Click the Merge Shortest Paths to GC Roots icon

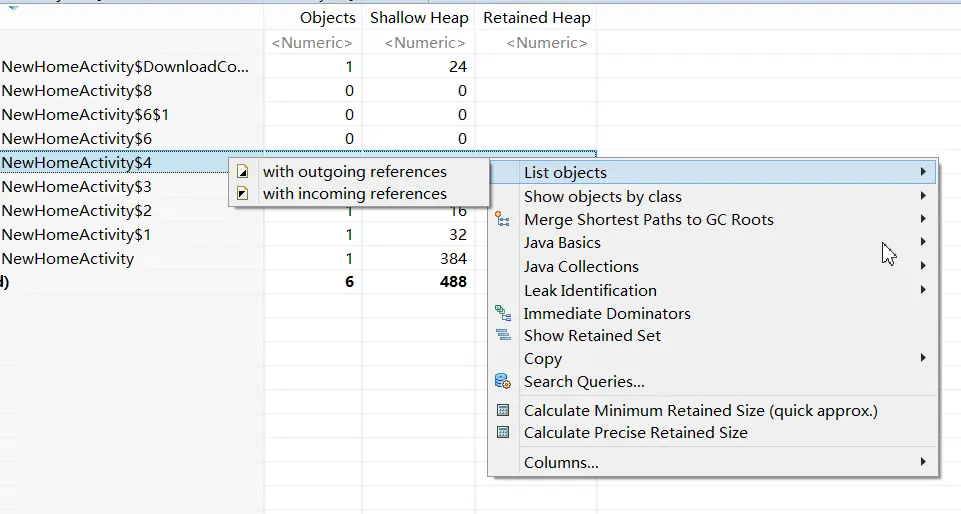[x=503, y=219]
